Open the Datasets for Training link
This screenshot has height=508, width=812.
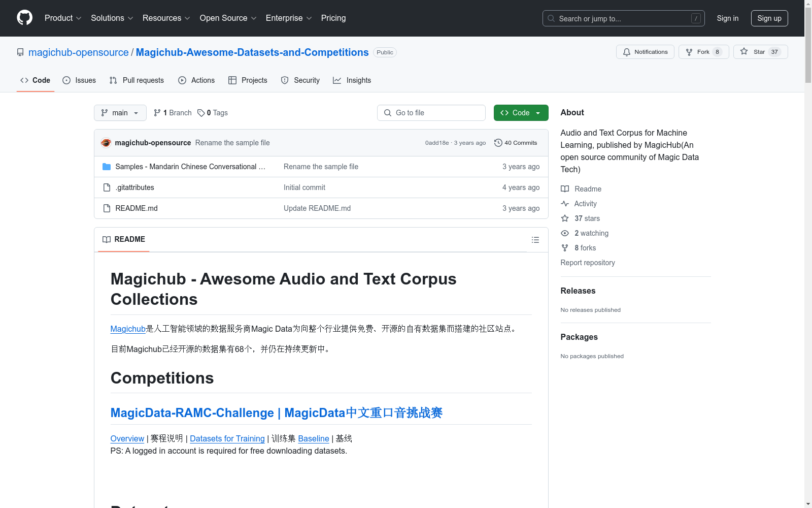(227, 438)
